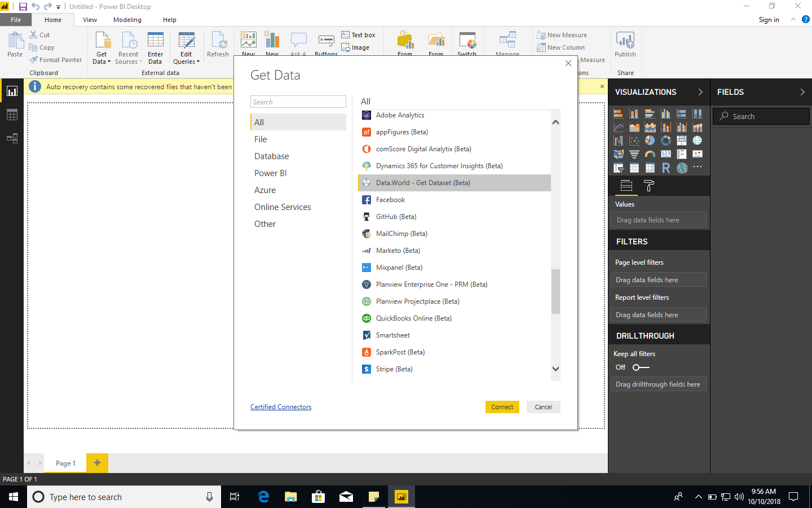Image resolution: width=812 pixels, height=508 pixels.
Task: Open the Help ribbon tab
Action: coord(170,20)
